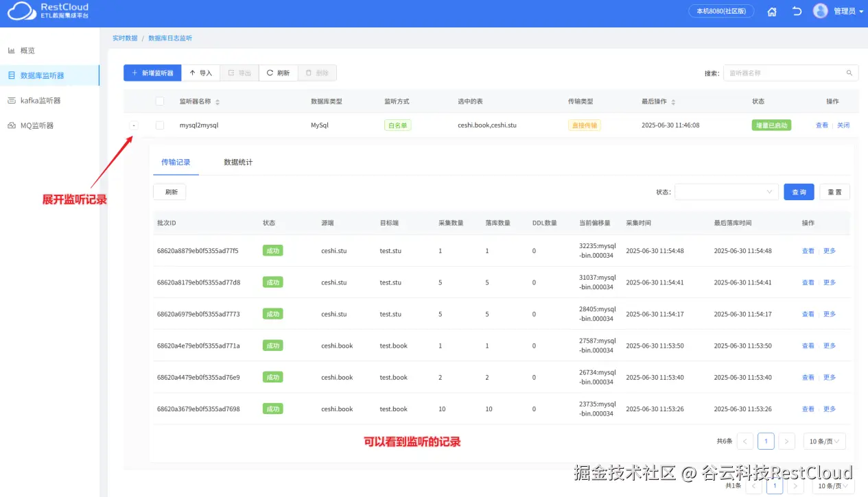Click 关闭 link in mysql2mysql row
This screenshot has height=497, width=868.
pos(843,125)
